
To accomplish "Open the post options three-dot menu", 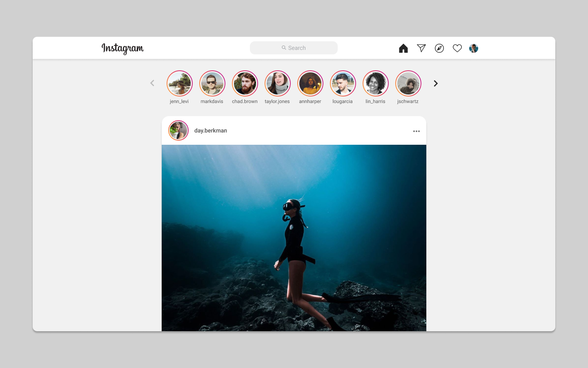I will tap(416, 131).
